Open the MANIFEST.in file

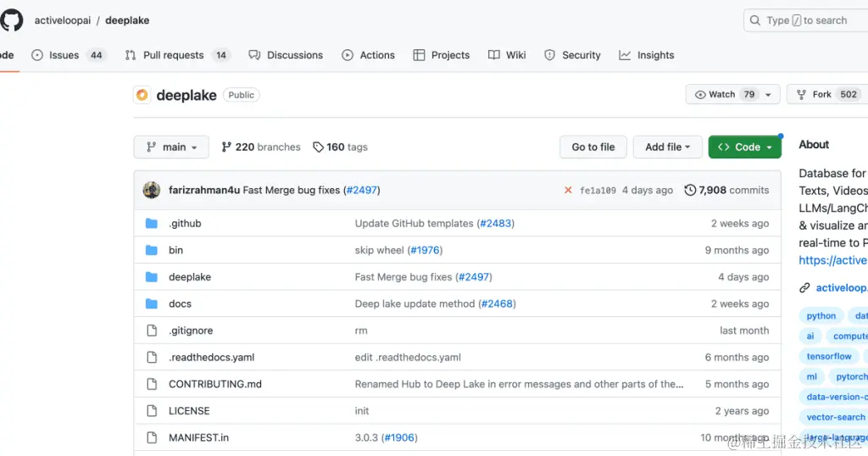[198, 437]
